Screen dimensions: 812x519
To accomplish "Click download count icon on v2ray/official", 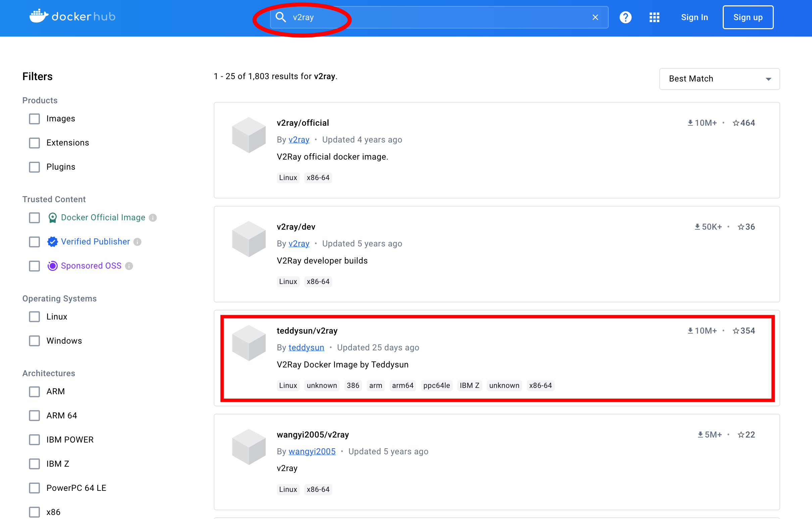I will point(690,123).
